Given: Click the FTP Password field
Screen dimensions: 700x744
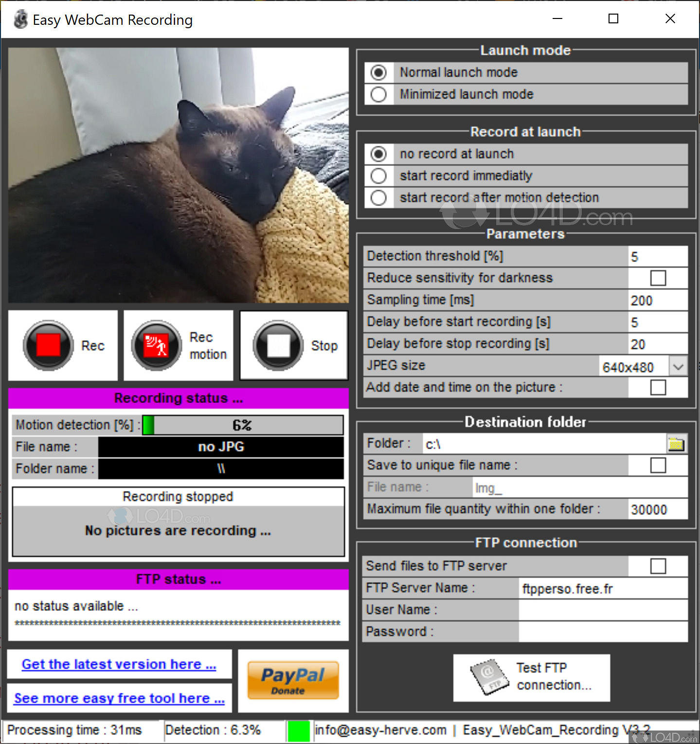Looking at the screenshot, I should coord(603,632).
